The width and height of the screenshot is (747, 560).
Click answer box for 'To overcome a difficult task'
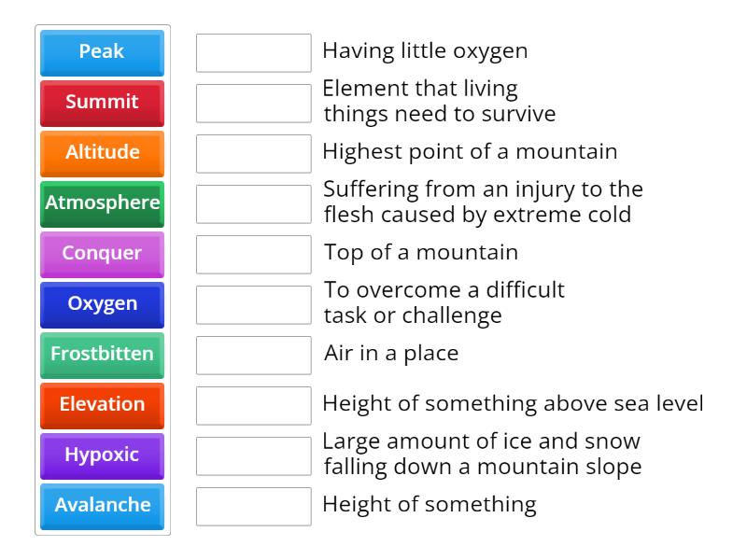[254, 305]
